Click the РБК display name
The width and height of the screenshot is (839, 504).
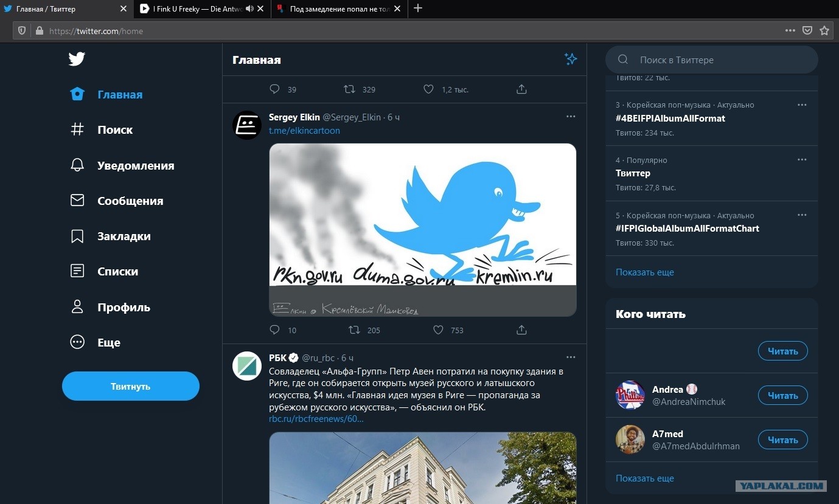click(x=277, y=358)
